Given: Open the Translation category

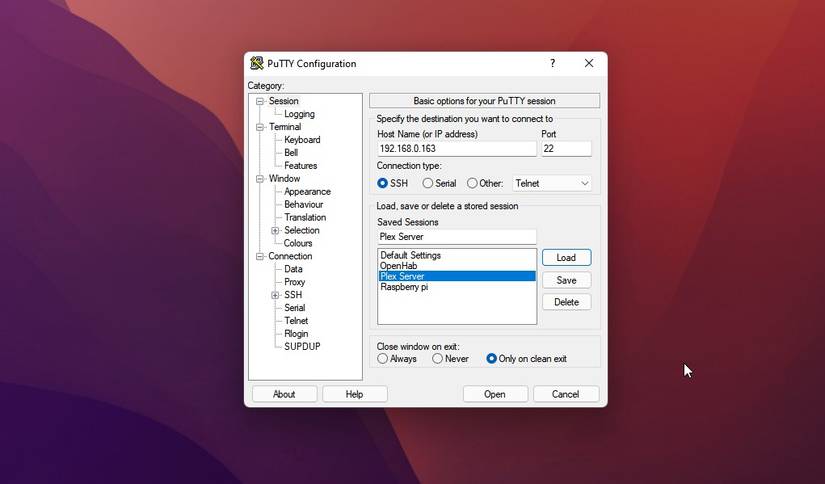Looking at the screenshot, I should tap(305, 217).
